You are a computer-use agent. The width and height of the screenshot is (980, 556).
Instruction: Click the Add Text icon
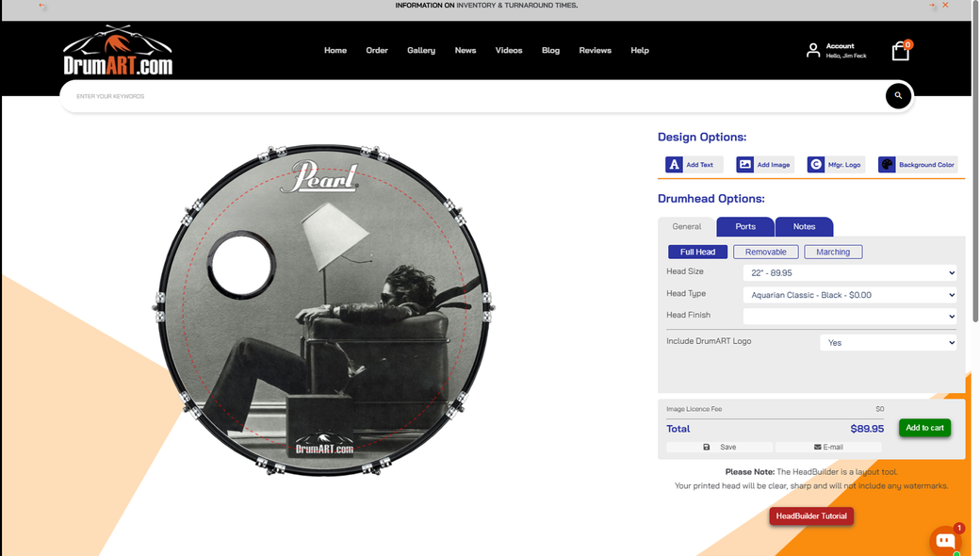[x=674, y=165]
